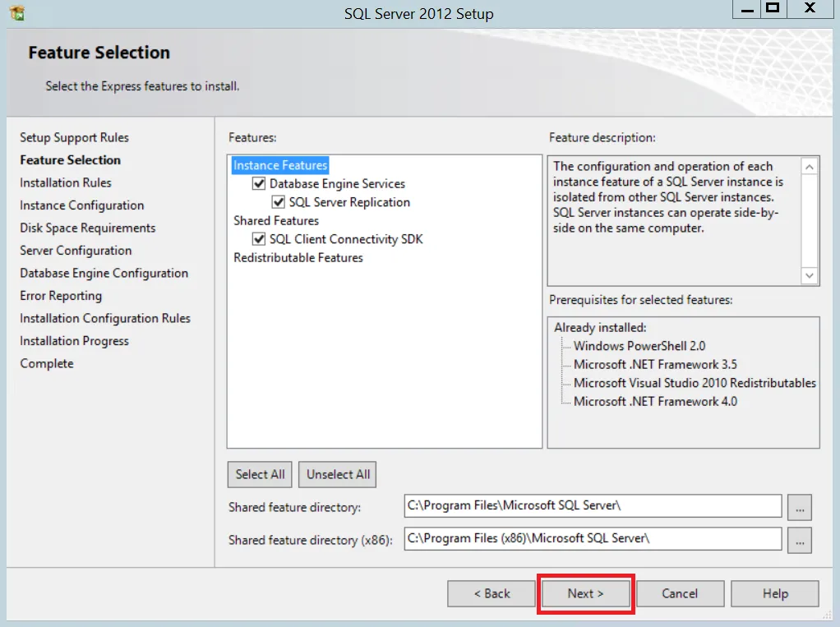
Task: Click the Unselect All button
Action: click(x=338, y=474)
